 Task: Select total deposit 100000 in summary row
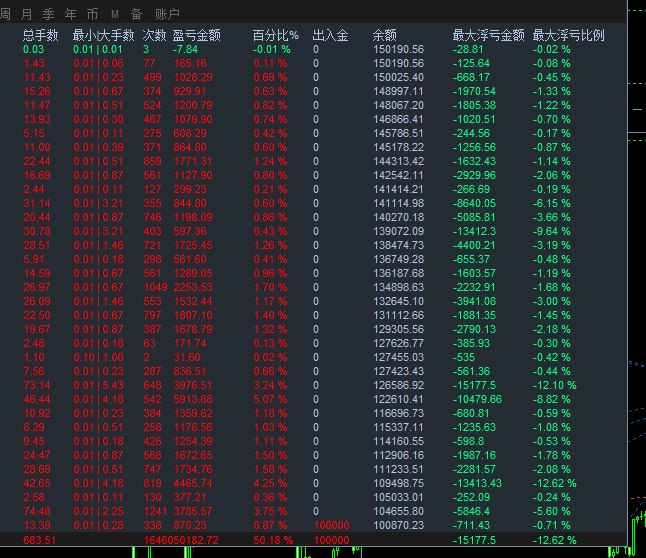point(332,541)
